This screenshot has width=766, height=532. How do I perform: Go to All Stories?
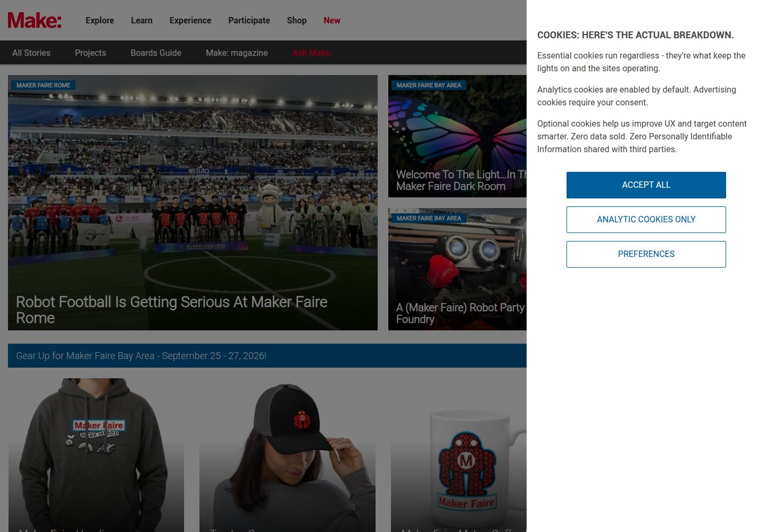pyautogui.click(x=31, y=53)
